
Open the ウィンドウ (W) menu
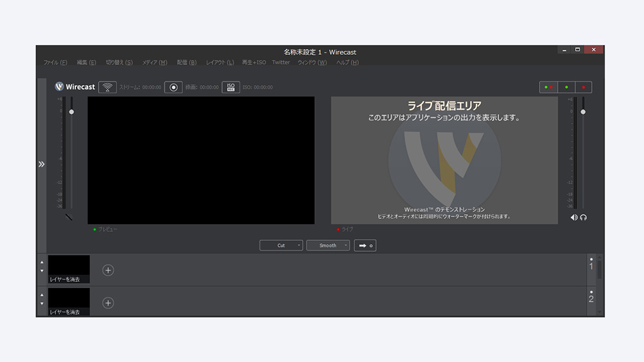click(x=312, y=62)
